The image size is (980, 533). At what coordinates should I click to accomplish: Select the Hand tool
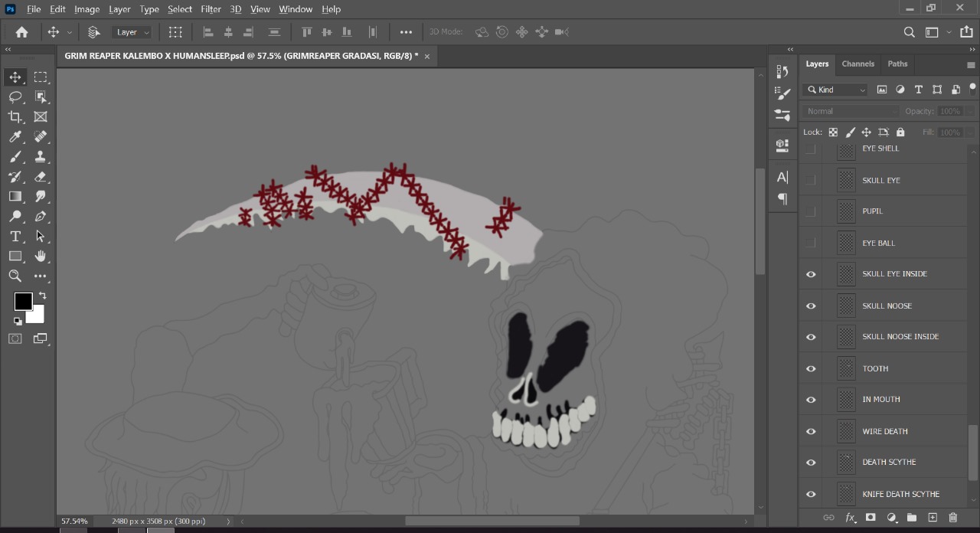coord(41,256)
